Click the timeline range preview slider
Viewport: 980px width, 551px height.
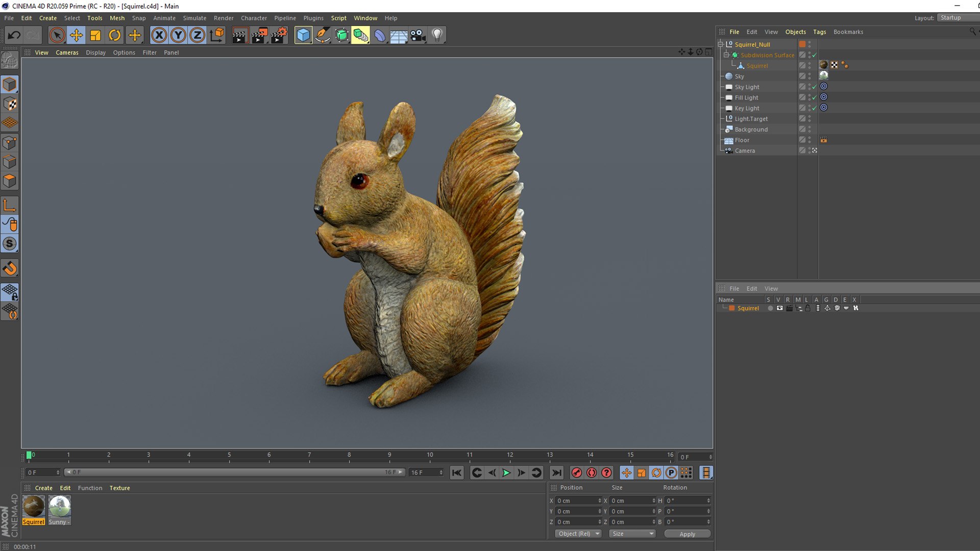235,472
